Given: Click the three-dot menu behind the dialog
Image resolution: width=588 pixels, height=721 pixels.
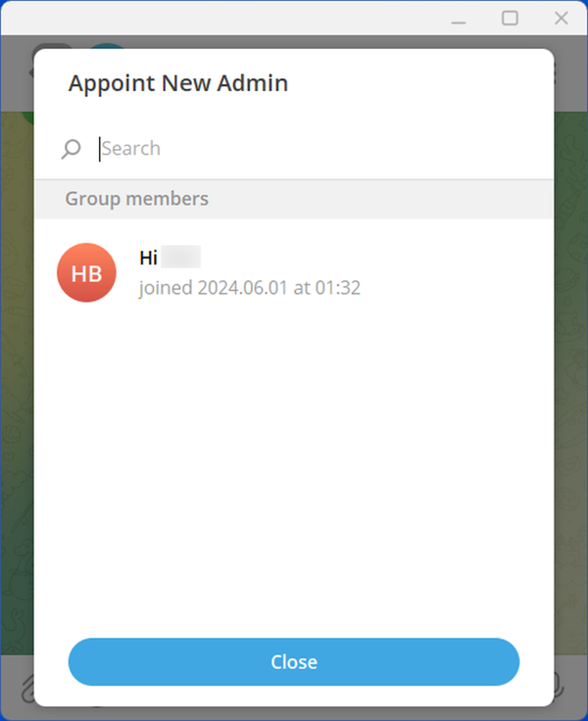Looking at the screenshot, I should pos(556,73).
